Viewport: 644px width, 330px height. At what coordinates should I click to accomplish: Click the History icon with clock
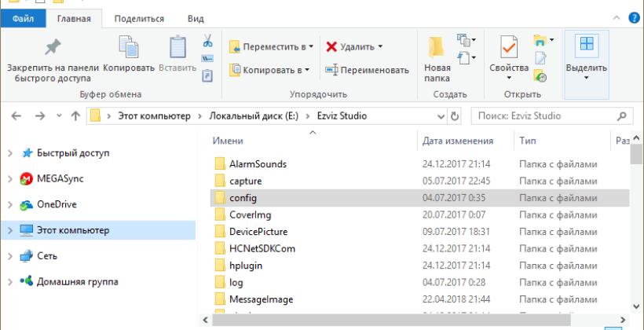click(540, 75)
